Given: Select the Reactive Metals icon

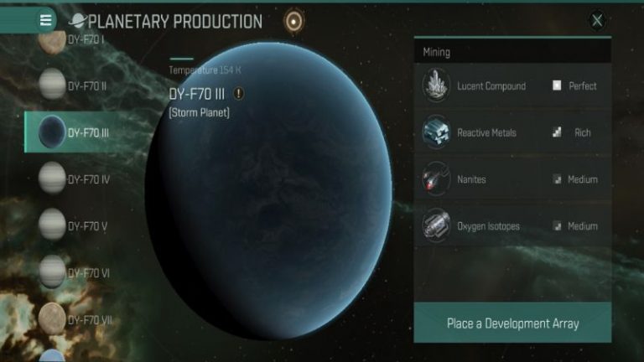Looking at the screenshot, I should coord(436,132).
